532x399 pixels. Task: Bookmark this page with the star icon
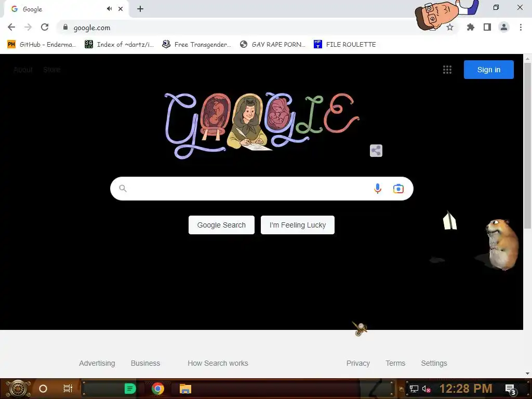[450, 27]
